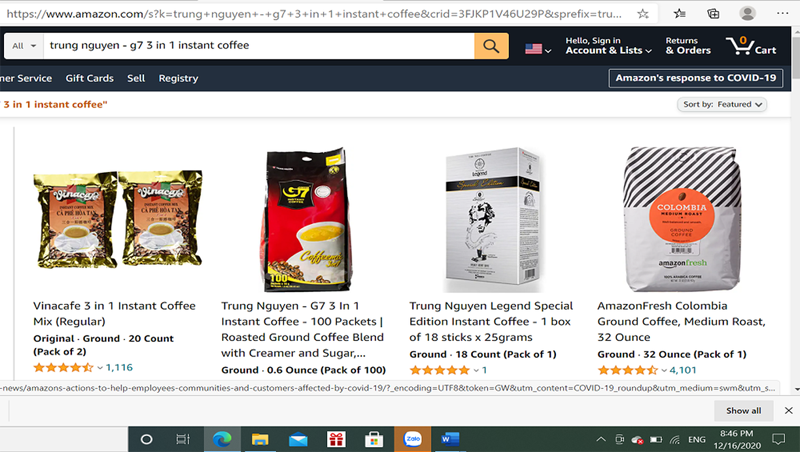Open browser Collections icon
The width and height of the screenshot is (800, 452).
[713, 14]
